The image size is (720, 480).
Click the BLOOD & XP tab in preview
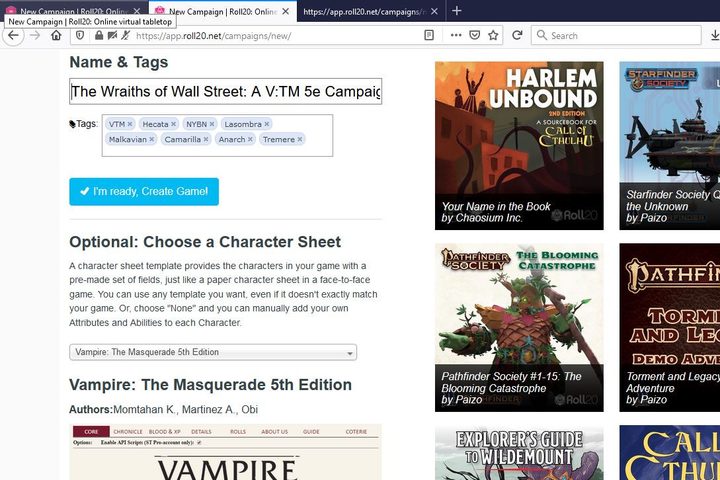(x=164, y=432)
